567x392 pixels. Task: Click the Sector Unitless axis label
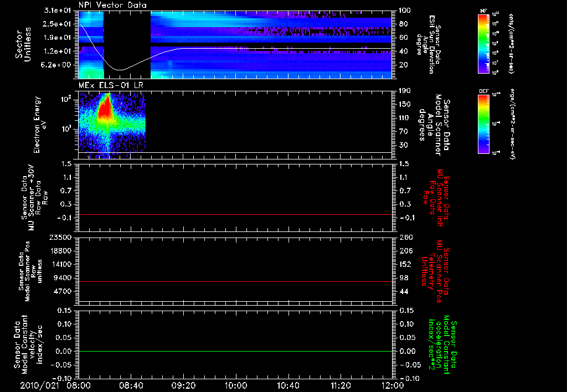23,44
